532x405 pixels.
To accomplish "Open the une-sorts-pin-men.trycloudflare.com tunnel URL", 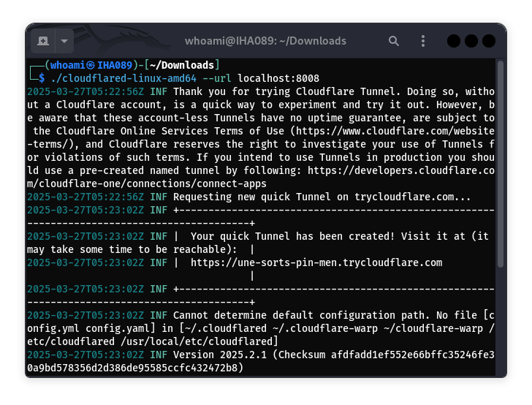I will 316,262.
